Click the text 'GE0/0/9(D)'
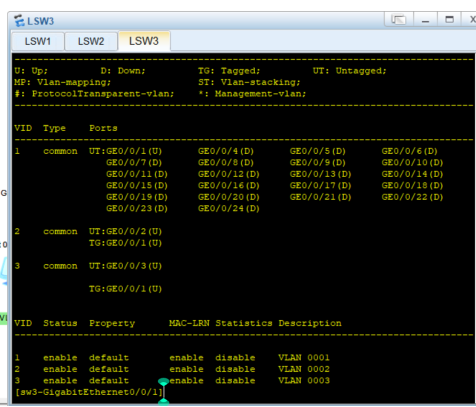This screenshot has width=476, height=407. pos(318,163)
